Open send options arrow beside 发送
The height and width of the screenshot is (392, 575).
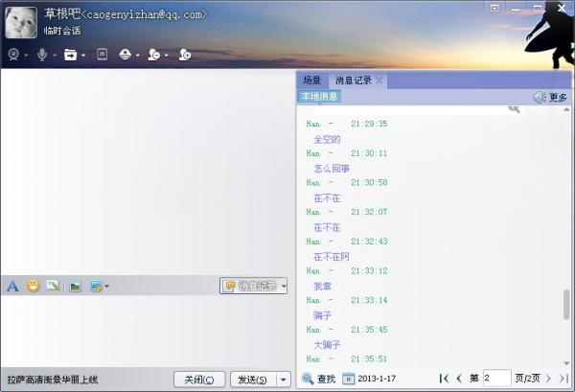[x=284, y=380]
